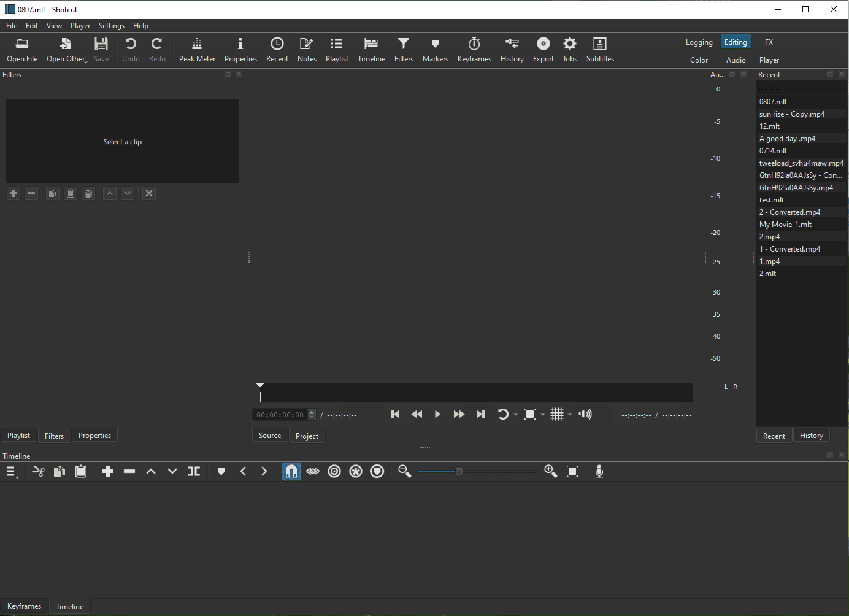Open the View menu

point(54,26)
